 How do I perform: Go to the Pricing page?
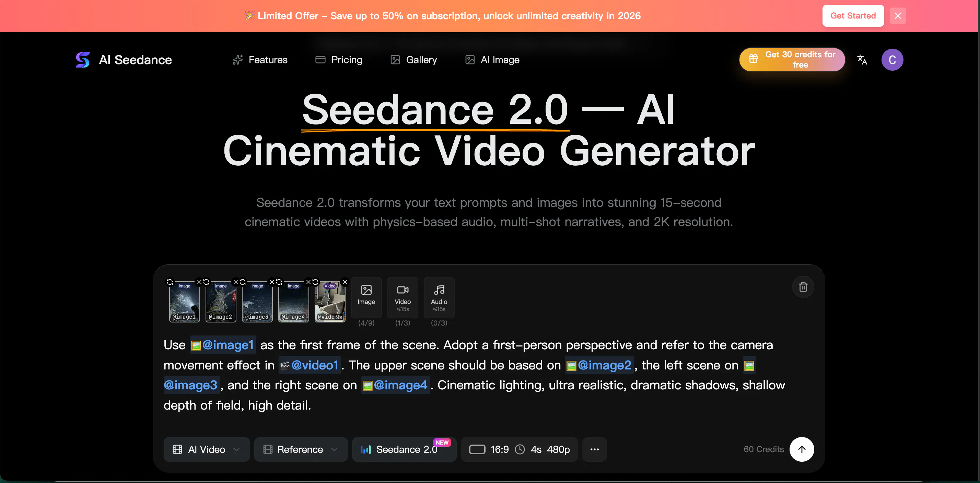pyautogui.click(x=339, y=60)
